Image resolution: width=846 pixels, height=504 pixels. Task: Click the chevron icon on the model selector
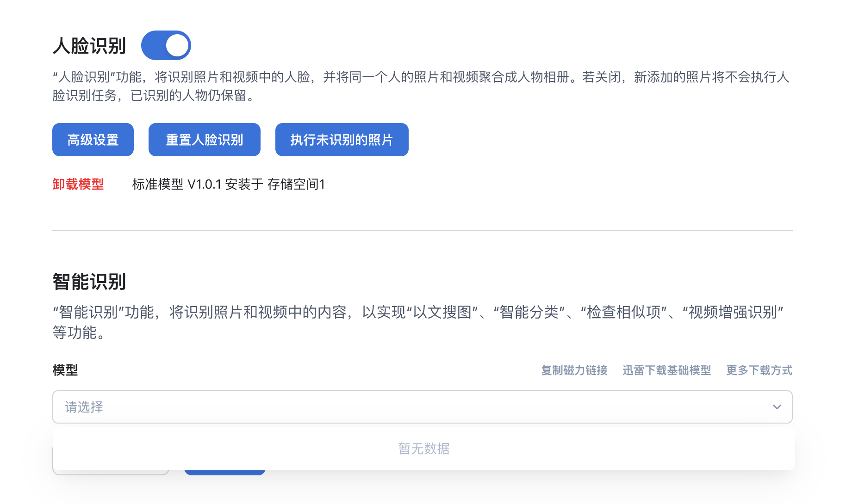pyautogui.click(x=777, y=407)
